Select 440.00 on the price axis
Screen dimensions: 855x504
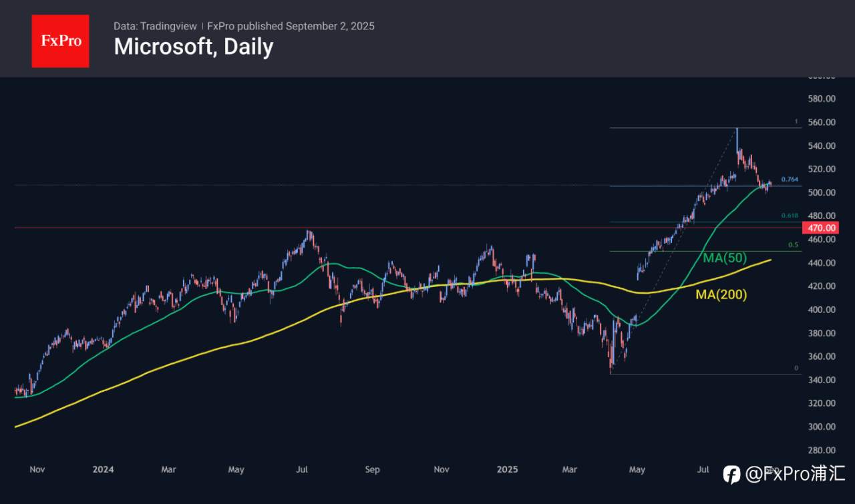[x=822, y=263]
